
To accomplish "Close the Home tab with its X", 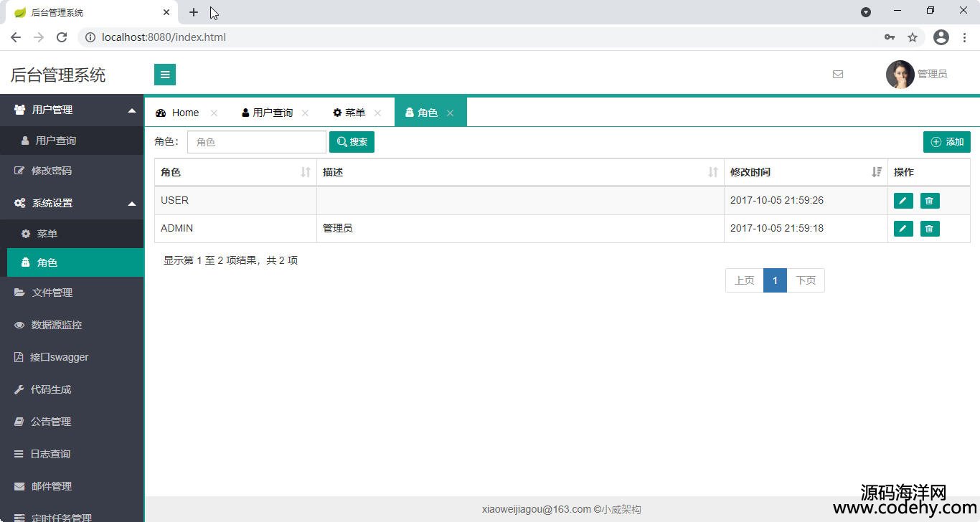I will coord(214,113).
